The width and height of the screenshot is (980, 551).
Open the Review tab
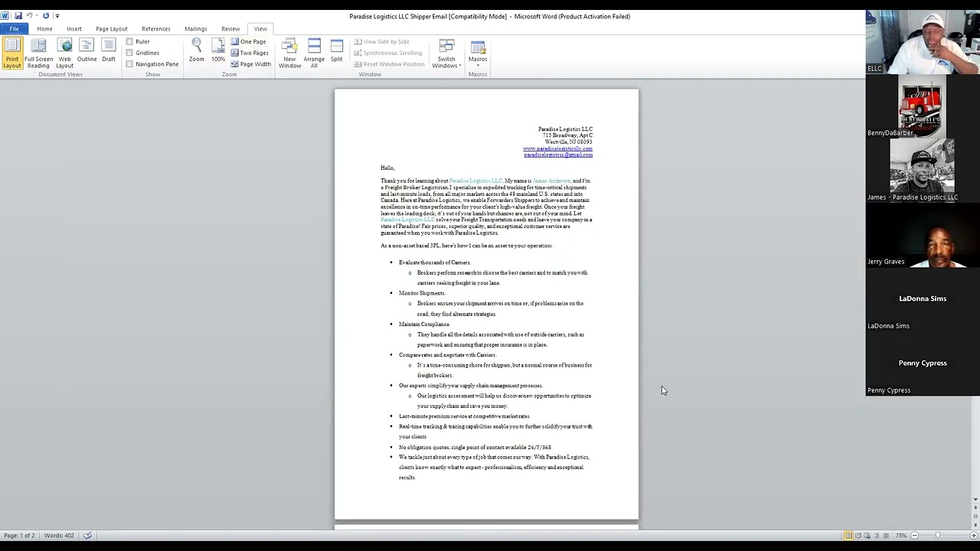coord(230,28)
